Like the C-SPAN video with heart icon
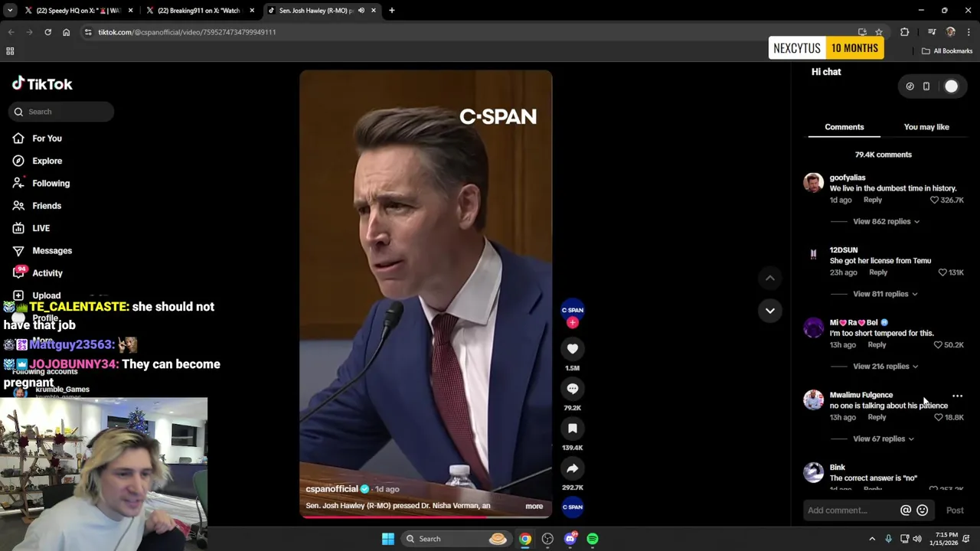The height and width of the screenshot is (551, 980). [573, 349]
